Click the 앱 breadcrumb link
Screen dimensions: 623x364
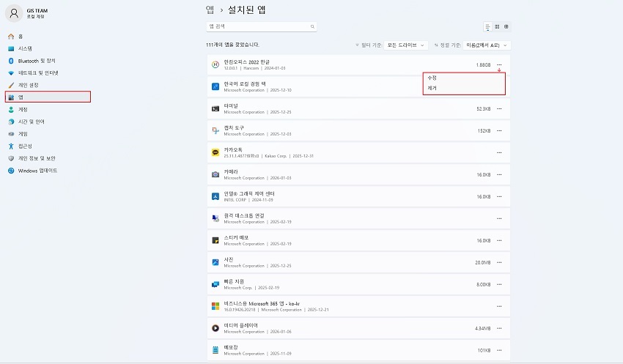210,10
